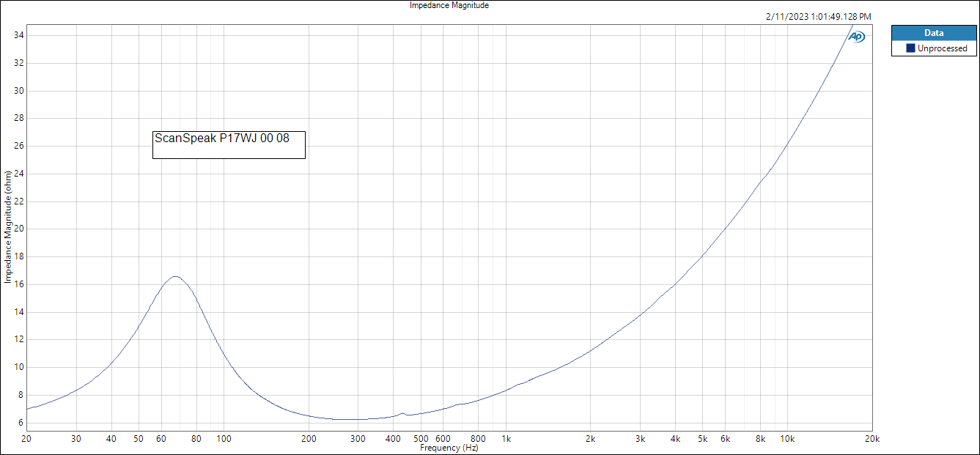980x455 pixels.
Task: Click the 1k frequency axis tick label
Action: click(506, 439)
